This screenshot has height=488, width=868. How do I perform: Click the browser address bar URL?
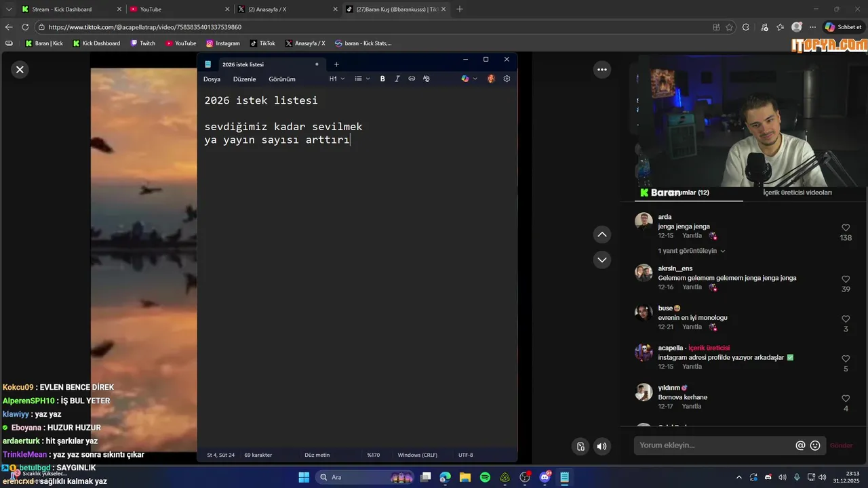[145, 27]
